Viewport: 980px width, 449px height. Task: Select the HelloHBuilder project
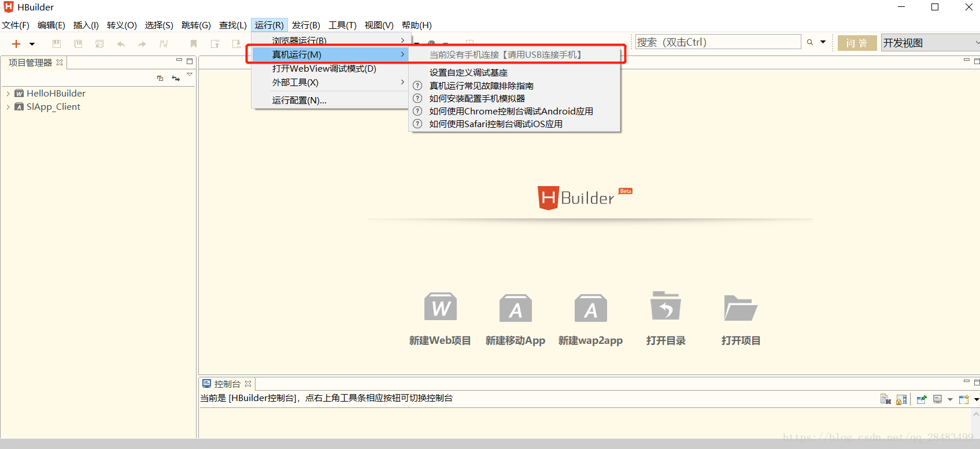(x=56, y=94)
